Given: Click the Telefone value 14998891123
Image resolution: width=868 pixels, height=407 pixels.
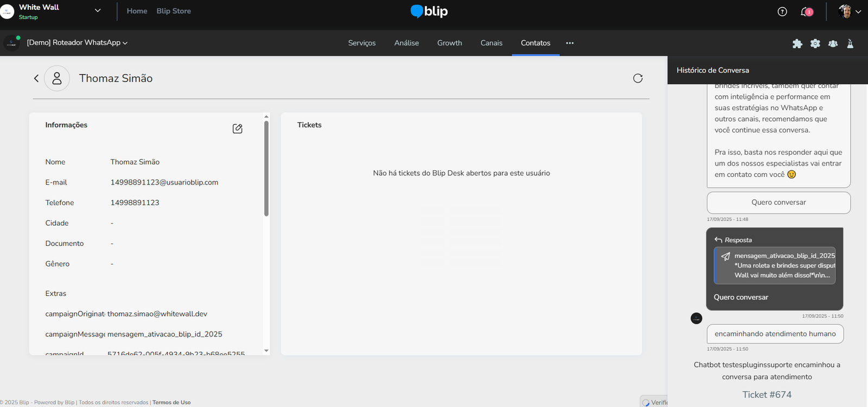Looking at the screenshot, I should (x=135, y=202).
